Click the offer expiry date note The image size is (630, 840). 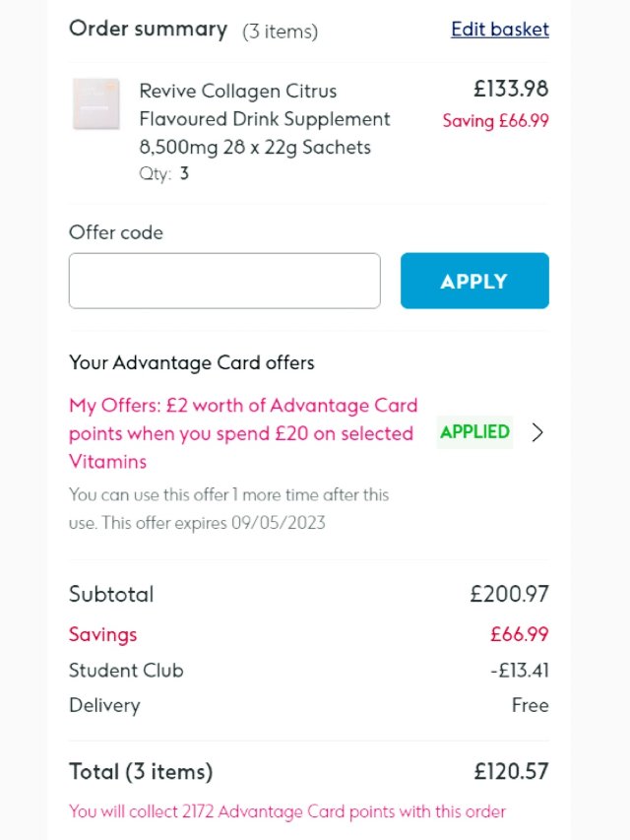coord(229,508)
